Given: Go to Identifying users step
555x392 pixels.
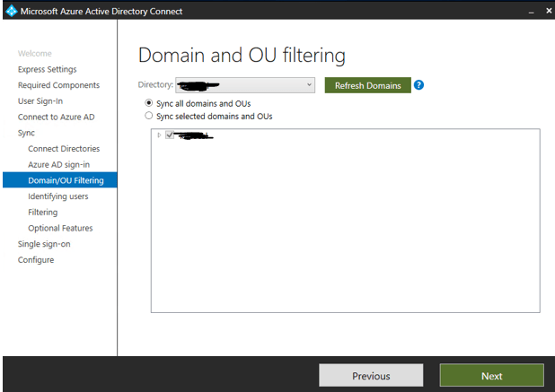Looking at the screenshot, I should coord(57,196).
